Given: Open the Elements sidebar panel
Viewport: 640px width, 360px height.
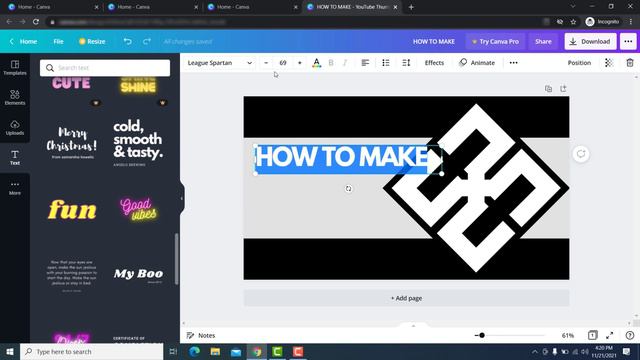Looking at the screenshot, I should point(15,98).
